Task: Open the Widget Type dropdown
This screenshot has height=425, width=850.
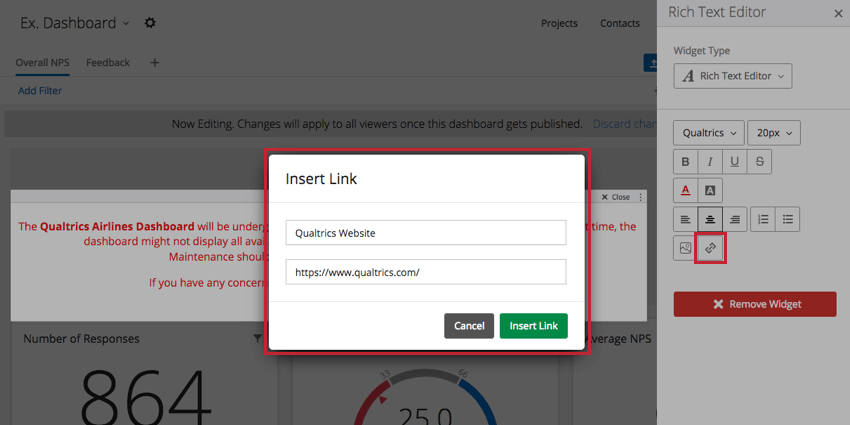Action: 733,76
